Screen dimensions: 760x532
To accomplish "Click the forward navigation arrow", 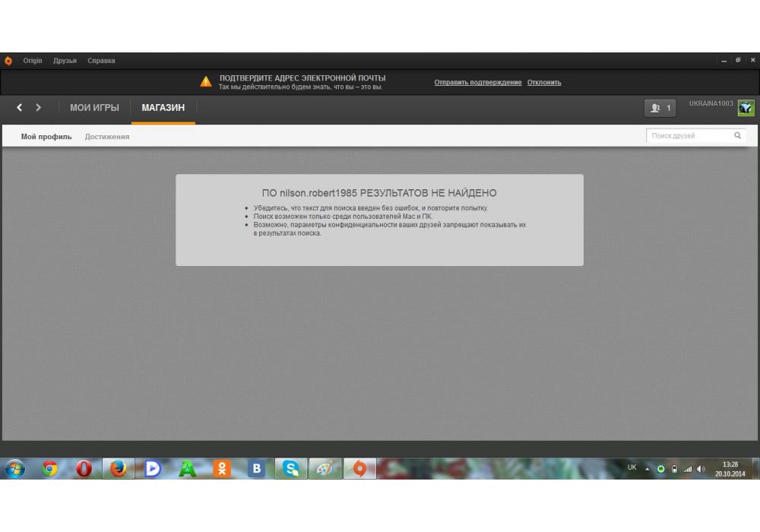I will point(39,108).
